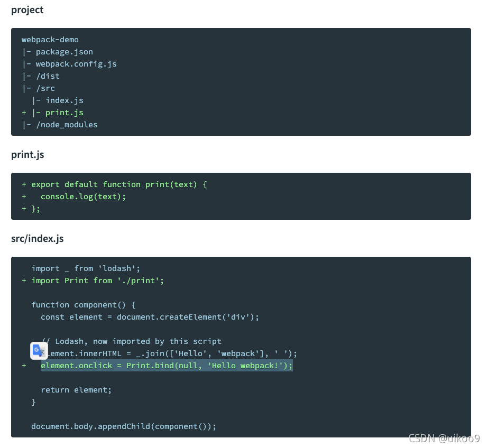The width and height of the screenshot is (488, 448).
Task: Select the highlighted element.onclick code line
Action: (x=167, y=365)
